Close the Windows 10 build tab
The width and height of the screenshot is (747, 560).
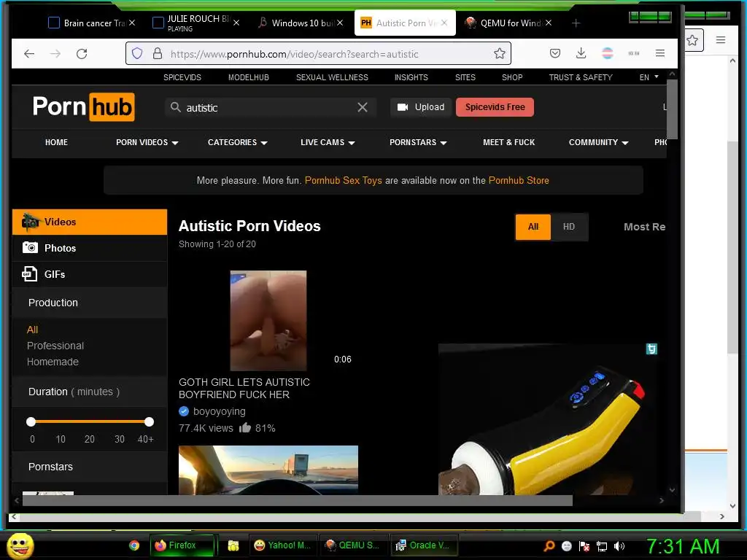[340, 23]
